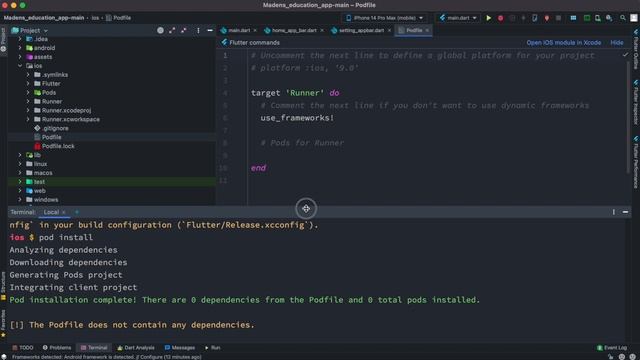Open the iPhone 14 Pro Max device dropdown
This screenshot has width=640, height=360.
[x=384, y=18]
